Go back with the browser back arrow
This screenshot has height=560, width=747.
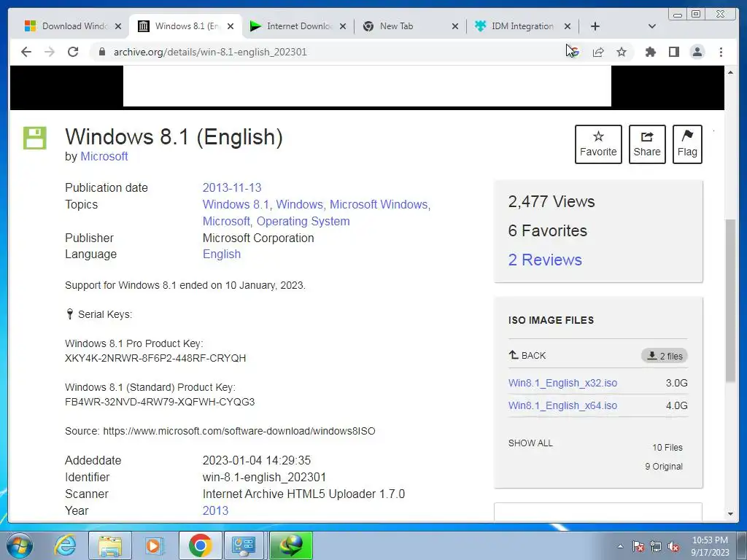[26, 52]
